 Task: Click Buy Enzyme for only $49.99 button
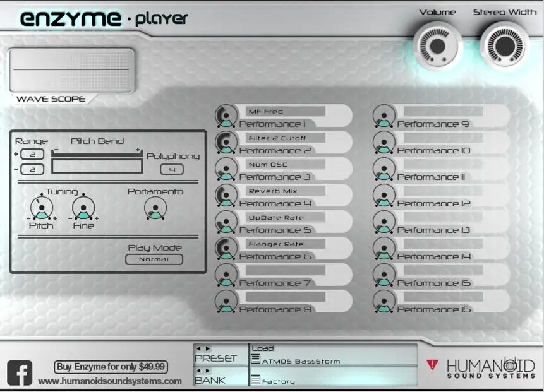111,367
